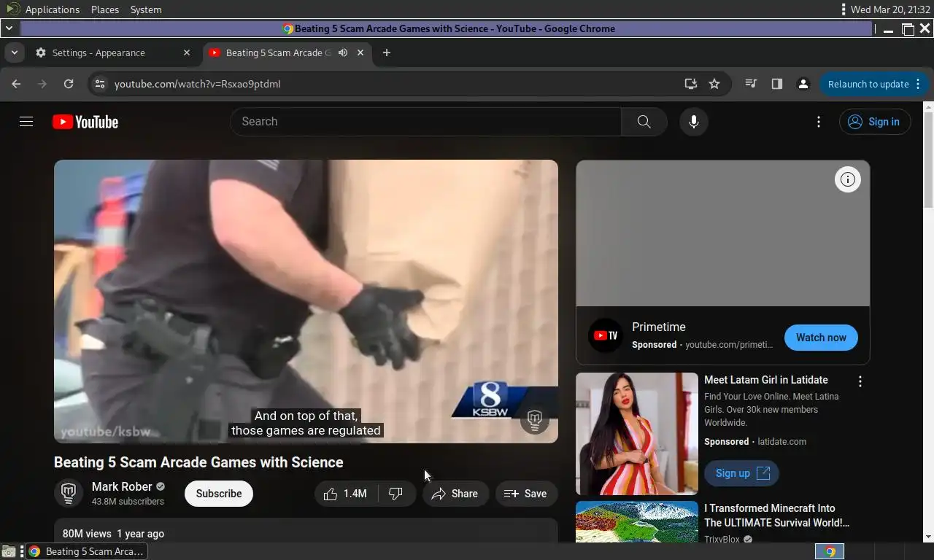934x560 pixels.
Task: View site information icon in address bar
Action: click(x=100, y=84)
